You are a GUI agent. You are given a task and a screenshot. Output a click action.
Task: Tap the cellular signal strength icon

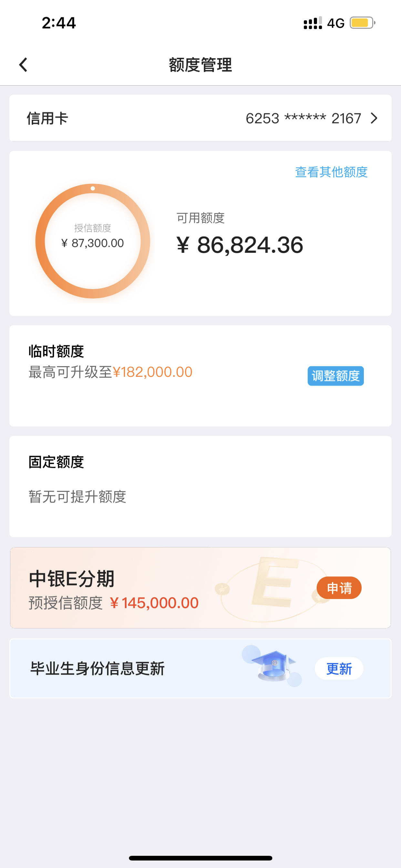[313, 23]
